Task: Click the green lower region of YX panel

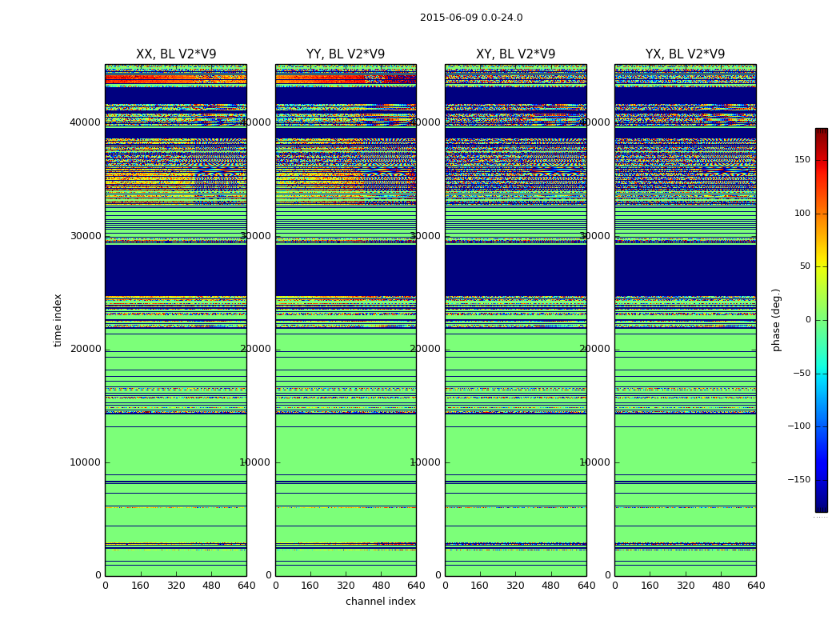Action: (685, 448)
